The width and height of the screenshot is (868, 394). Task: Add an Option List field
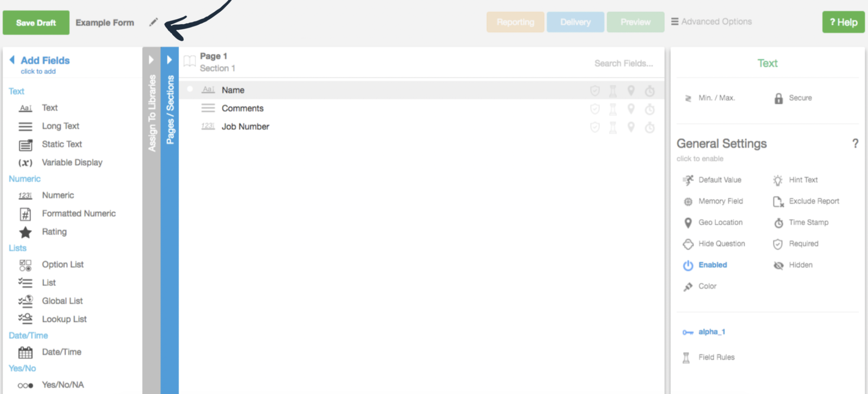pyautogui.click(x=62, y=264)
